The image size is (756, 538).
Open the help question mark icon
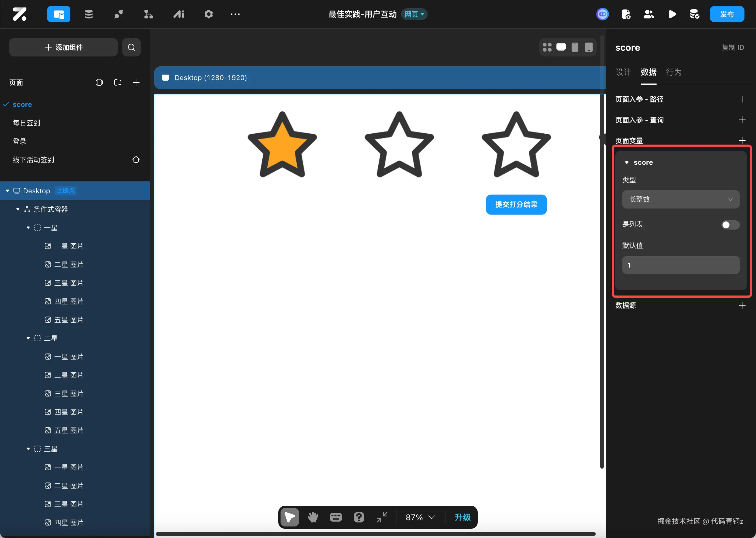click(359, 517)
